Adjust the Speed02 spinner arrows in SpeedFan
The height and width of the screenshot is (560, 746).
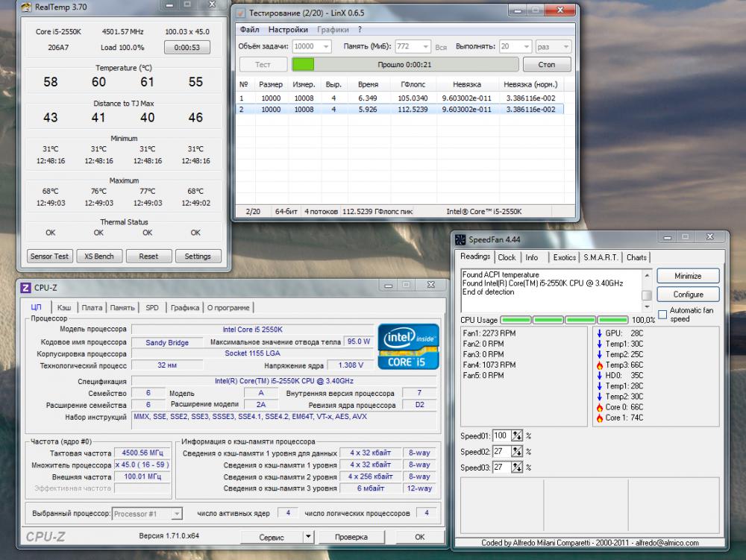click(x=517, y=452)
